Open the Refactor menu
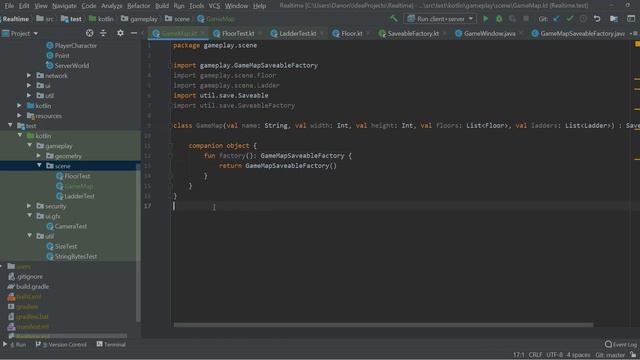Image resolution: width=640 pixels, height=360 pixels. tap(138, 6)
